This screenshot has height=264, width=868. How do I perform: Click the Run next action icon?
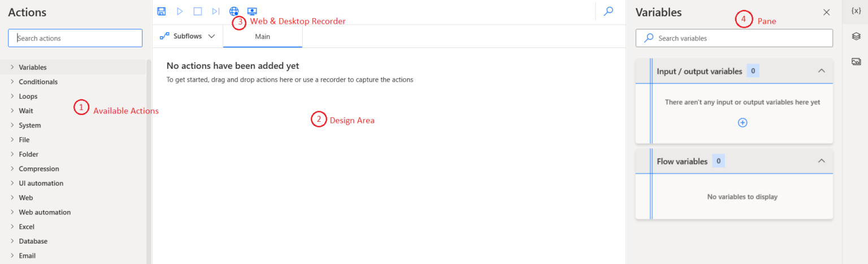215,11
